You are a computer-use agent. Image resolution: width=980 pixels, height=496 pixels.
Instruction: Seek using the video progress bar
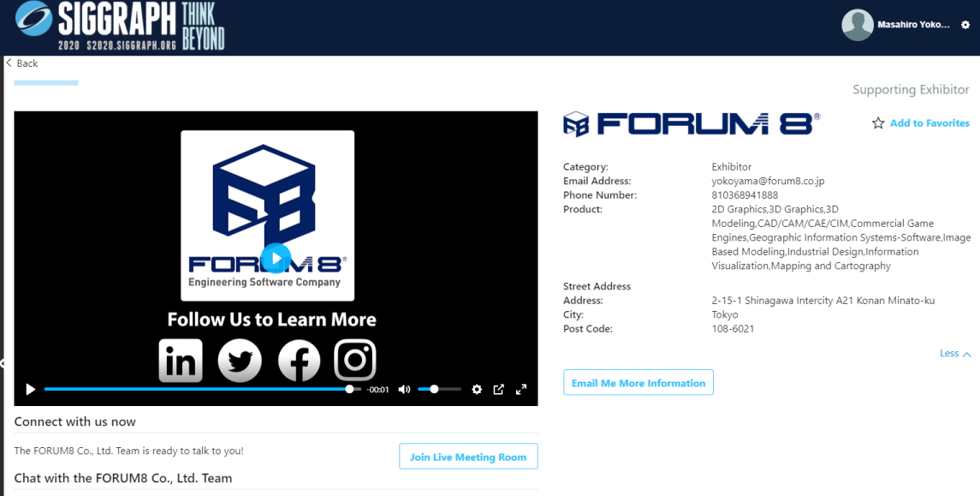(203, 389)
